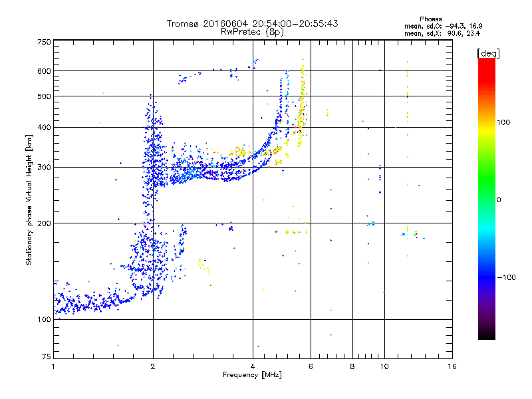Select the 'mean, sd,O: -94.3, 16.9' line
The width and height of the screenshot is (532, 399).
(x=444, y=26)
